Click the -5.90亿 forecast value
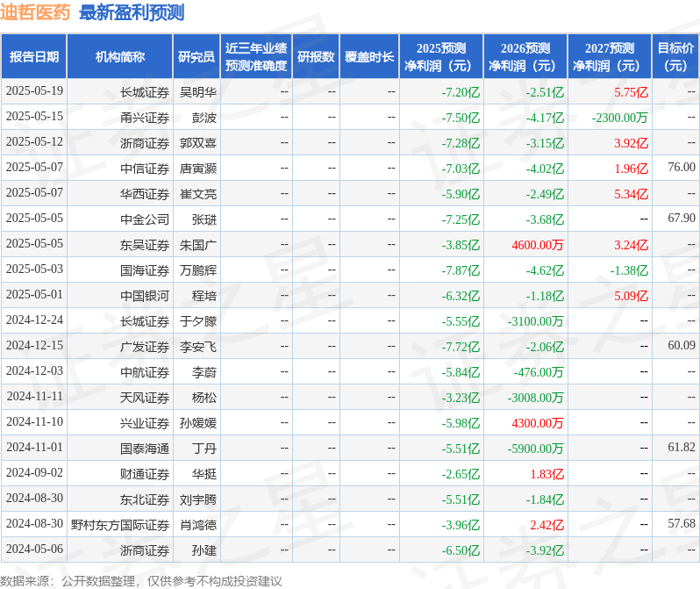700x589 pixels. tap(461, 194)
